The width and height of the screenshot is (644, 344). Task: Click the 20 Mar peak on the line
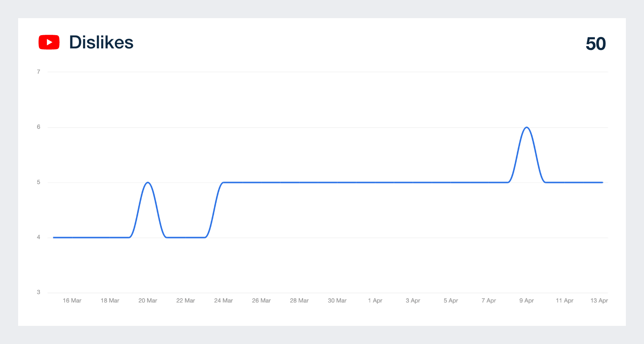pos(148,183)
